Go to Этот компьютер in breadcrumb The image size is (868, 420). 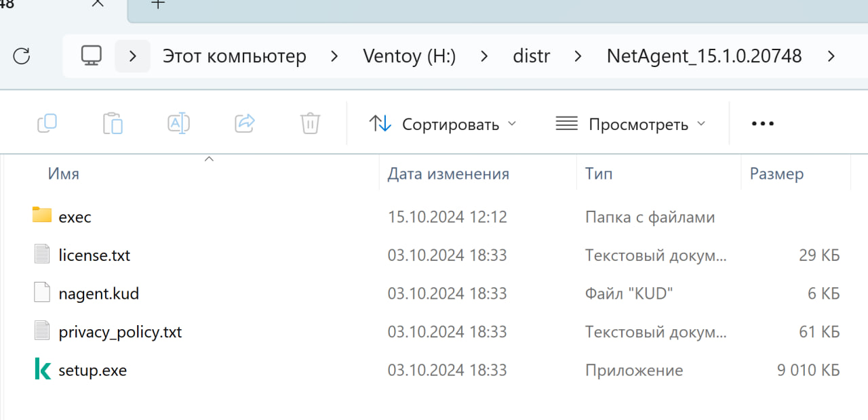coord(235,56)
